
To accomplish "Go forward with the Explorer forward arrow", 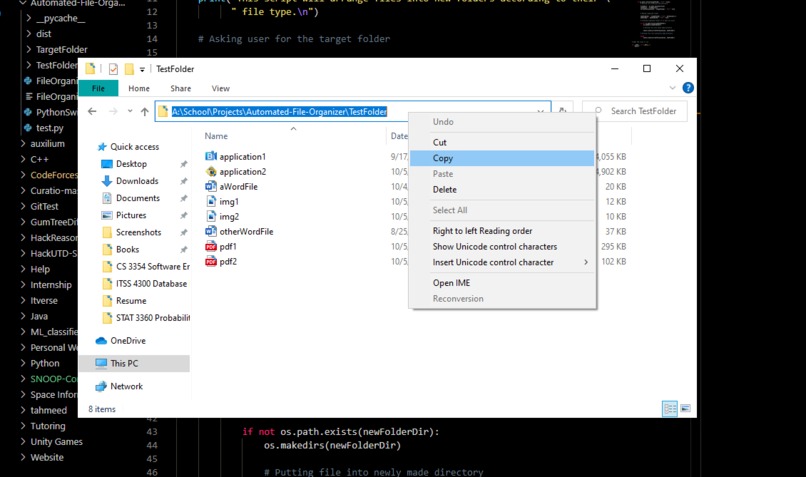I will (113, 112).
